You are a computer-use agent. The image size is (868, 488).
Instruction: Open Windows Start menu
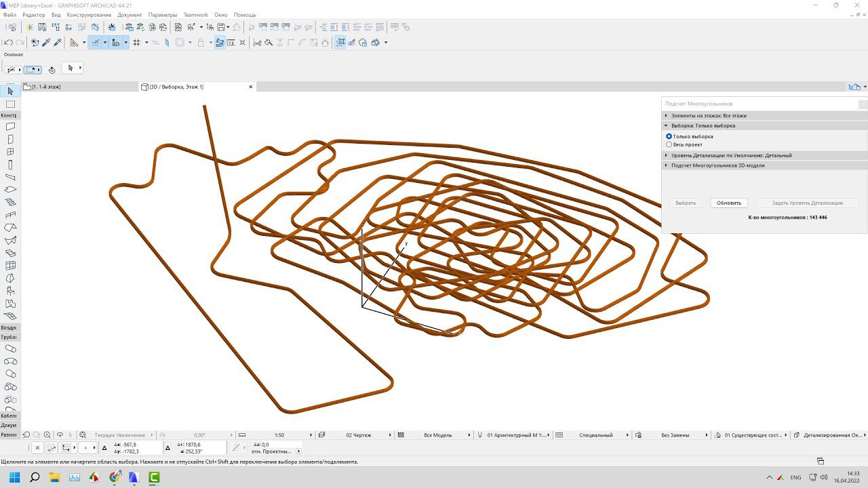[x=14, y=477]
